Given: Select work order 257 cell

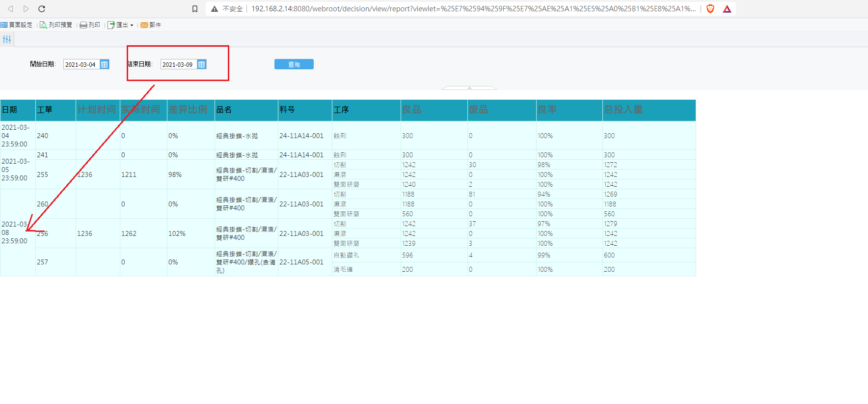Looking at the screenshot, I should [x=55, y=262].
